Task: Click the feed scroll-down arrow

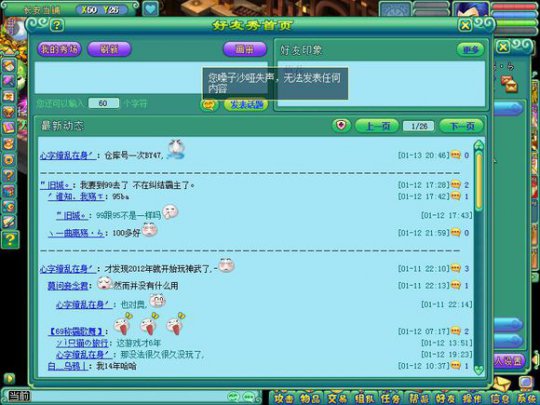Action: pos(479,370)
